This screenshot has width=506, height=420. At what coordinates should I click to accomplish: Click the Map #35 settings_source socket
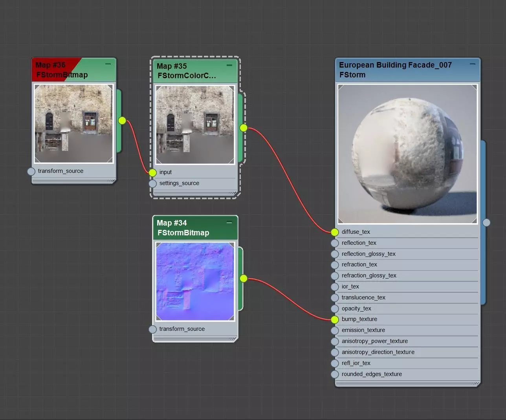pos(153,183)
